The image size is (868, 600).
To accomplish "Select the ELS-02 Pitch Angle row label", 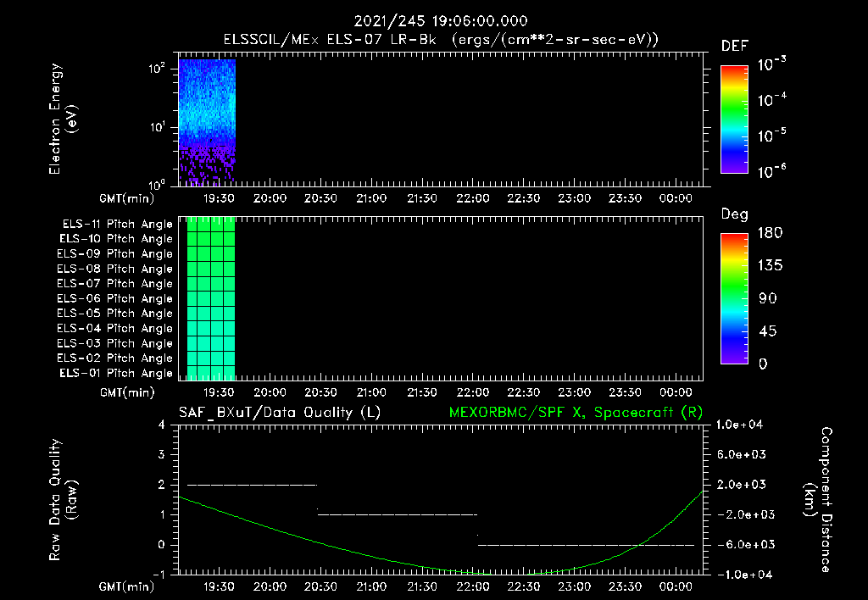I will 114,358.
